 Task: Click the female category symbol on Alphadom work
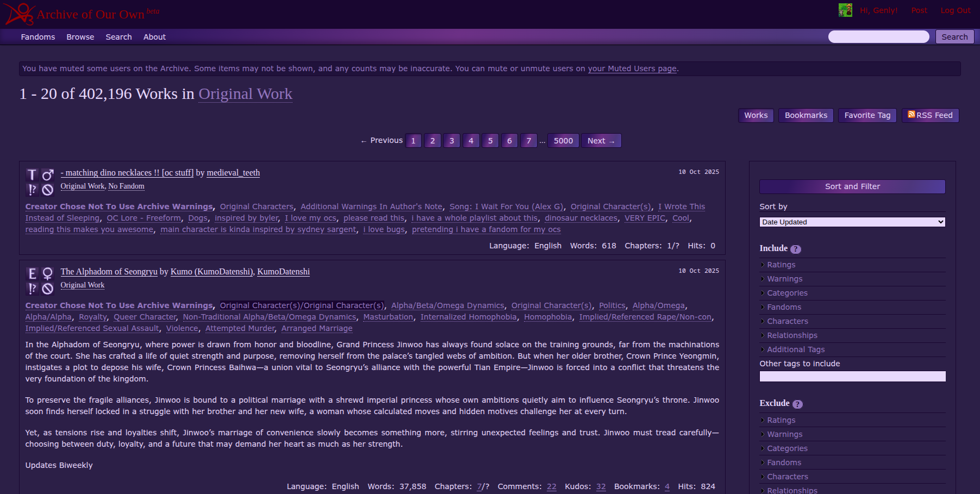(x=48, y=274)
